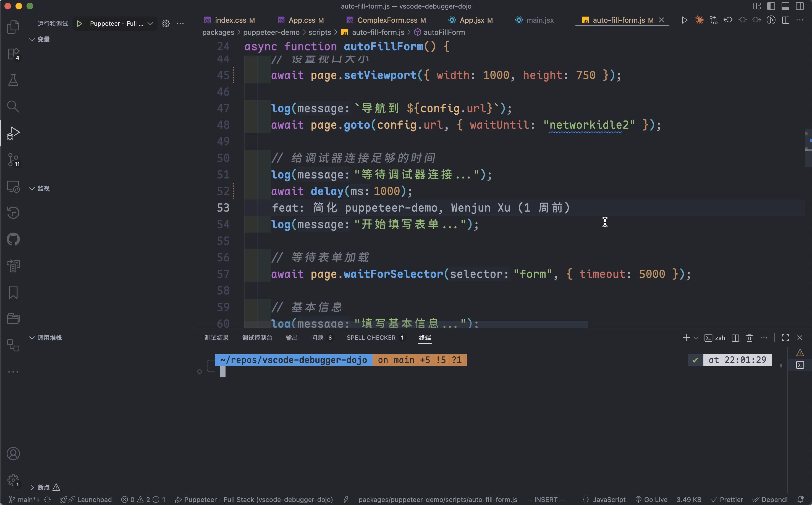
Task: Open the terminal profile dropdown next to plus
Action: pyautogui.click(x=696, y=338)
